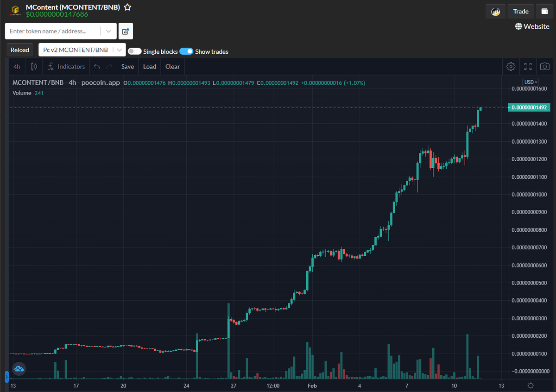Open the candlestick chart style selector
The width and height of the screenshot is (556, 392).
[x=33, y=67]
